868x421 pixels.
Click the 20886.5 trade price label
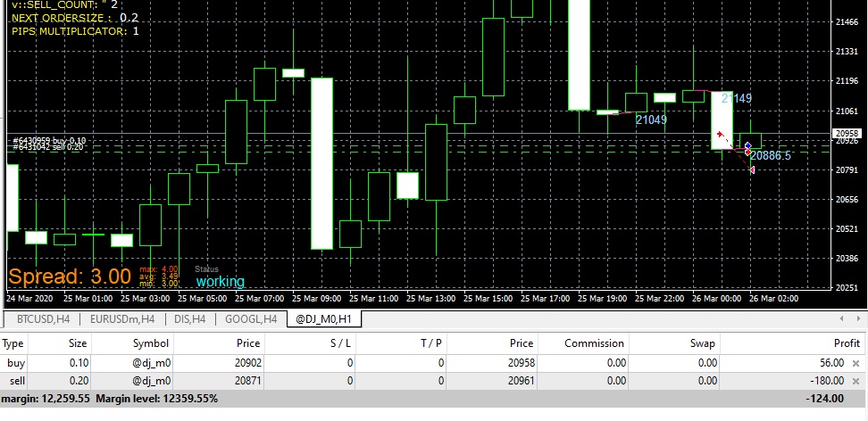[x=771, y=156]
